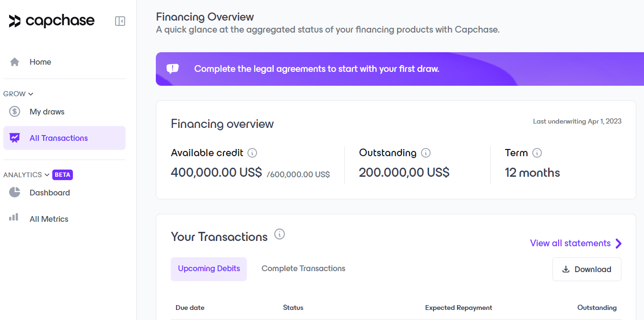Show info tooltip for Available credit
Screen dimensions: 644x320
pos(252,153)
